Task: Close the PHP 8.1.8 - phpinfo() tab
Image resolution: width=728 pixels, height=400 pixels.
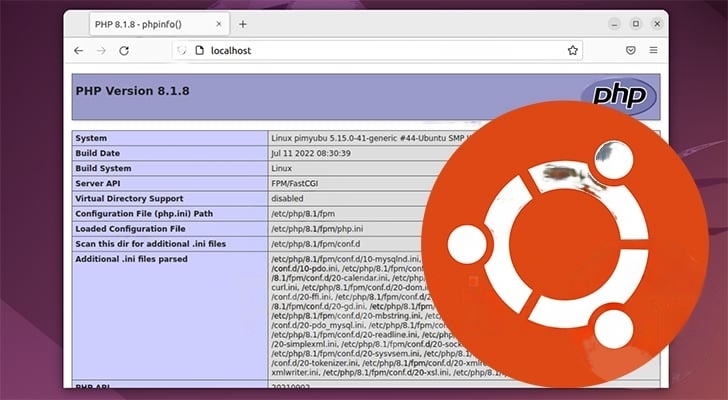Action: [219, 24]
